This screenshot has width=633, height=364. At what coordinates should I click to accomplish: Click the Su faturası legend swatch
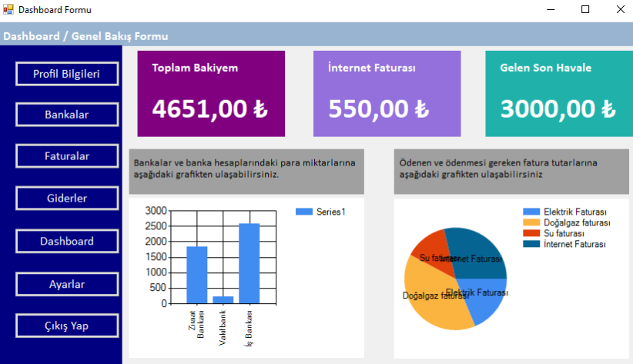tap(531, 233)
